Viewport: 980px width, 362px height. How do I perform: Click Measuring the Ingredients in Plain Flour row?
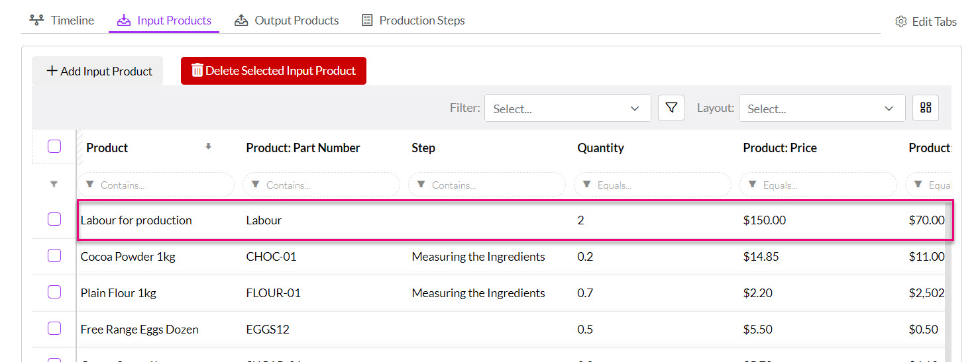click(478, 293)
